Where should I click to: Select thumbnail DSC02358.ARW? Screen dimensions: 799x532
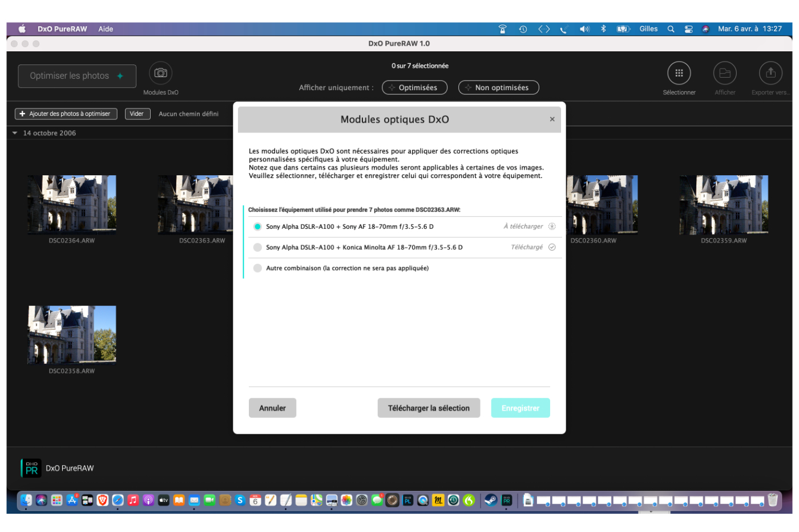click(72, 334)
